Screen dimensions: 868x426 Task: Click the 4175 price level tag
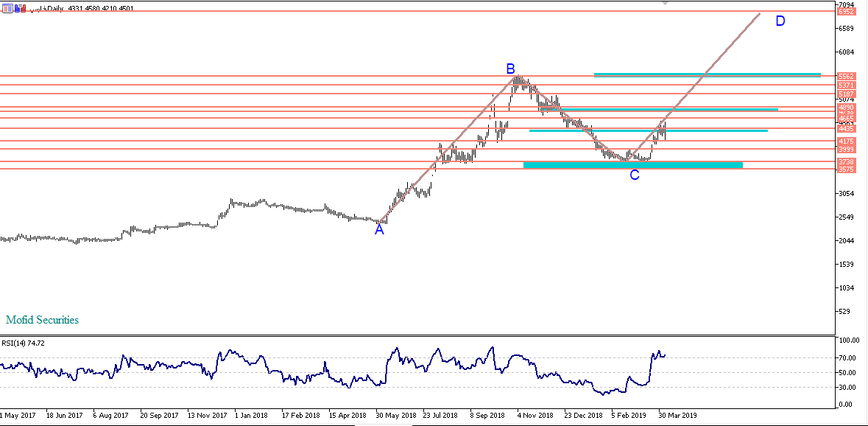tap(846, 141)
